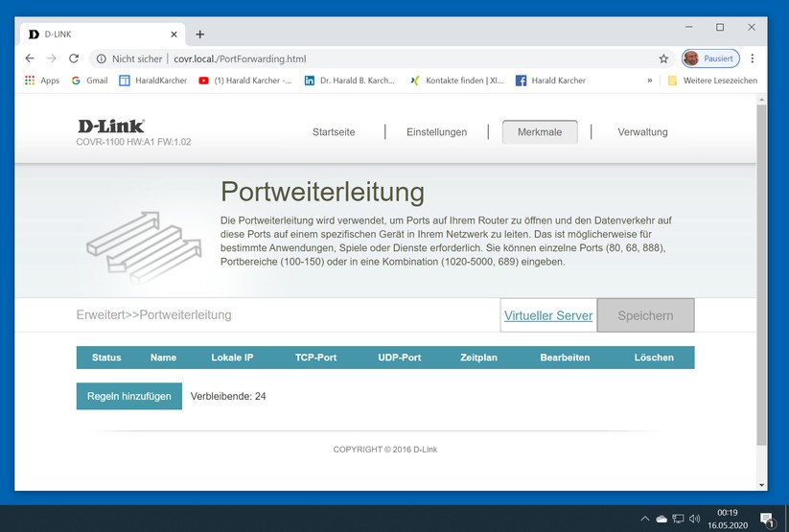Open the Virtueller Server link
789x532 pixels.
point(548,315)
